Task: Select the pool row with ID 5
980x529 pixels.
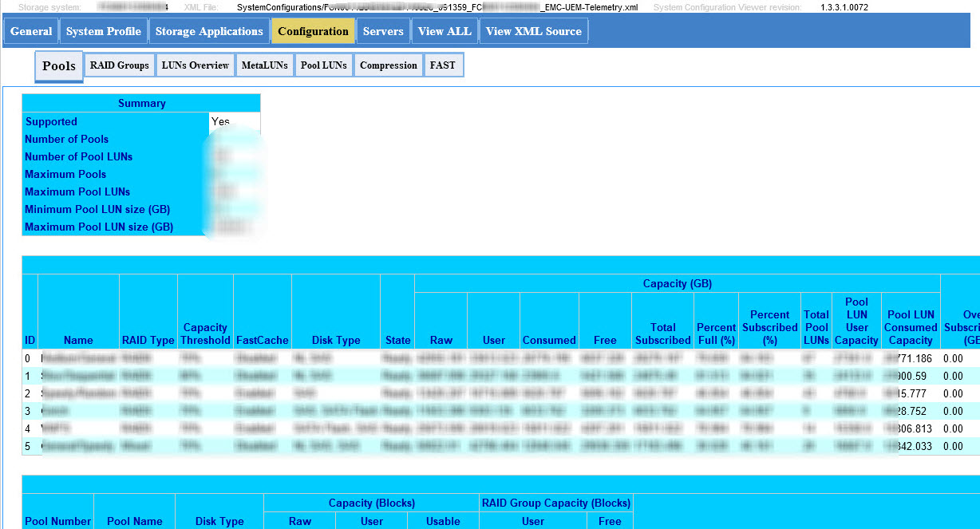Action: pos(239,446)
